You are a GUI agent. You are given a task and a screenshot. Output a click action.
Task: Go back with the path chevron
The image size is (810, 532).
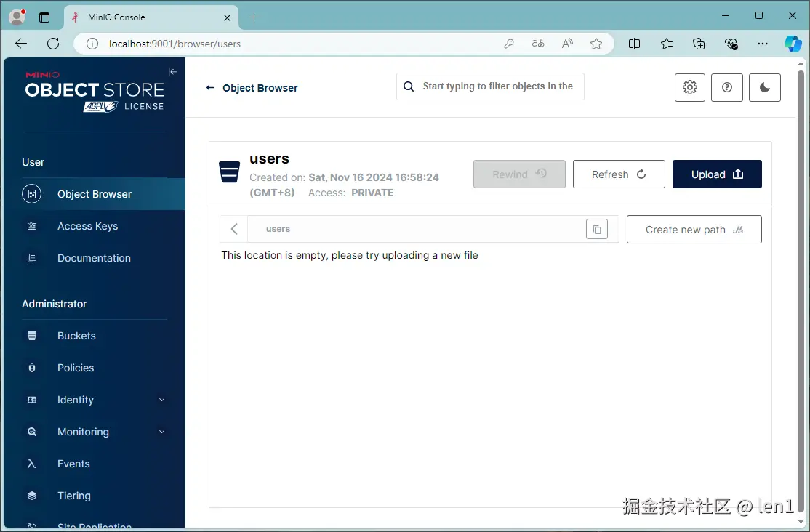coord(234,229)
